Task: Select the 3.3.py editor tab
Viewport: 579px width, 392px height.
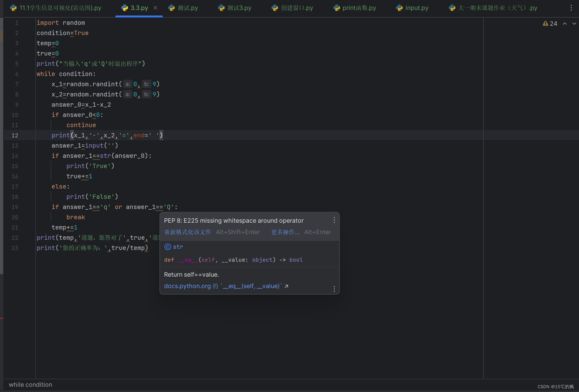Action: [x=139, y=8]
